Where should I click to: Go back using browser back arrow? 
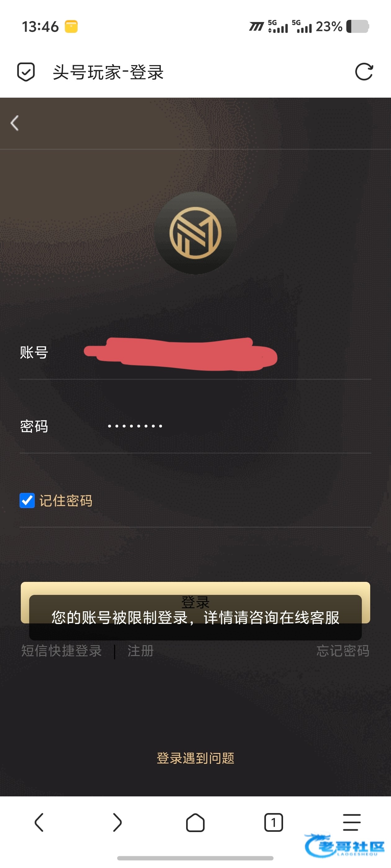[39, 822]
